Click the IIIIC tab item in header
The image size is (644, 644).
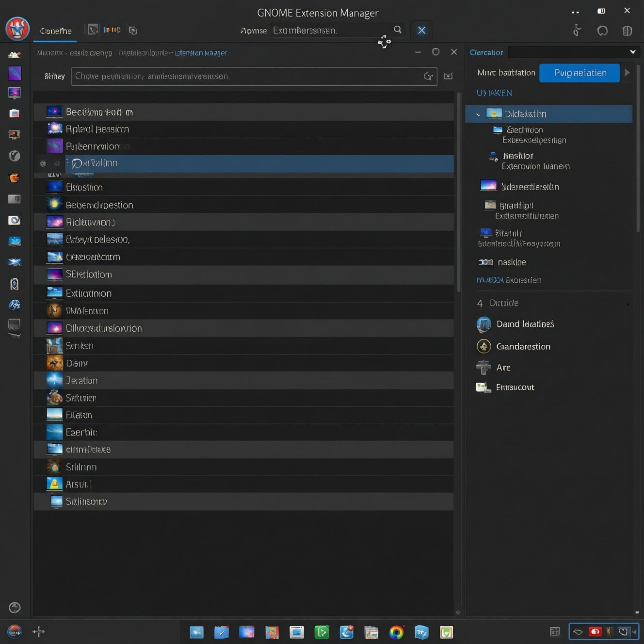coord(112,30)
